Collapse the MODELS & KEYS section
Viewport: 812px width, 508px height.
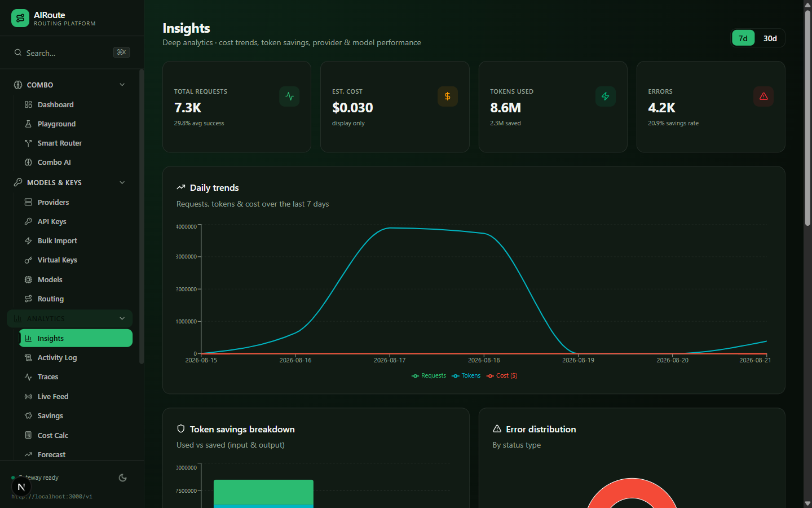[122, 182]
